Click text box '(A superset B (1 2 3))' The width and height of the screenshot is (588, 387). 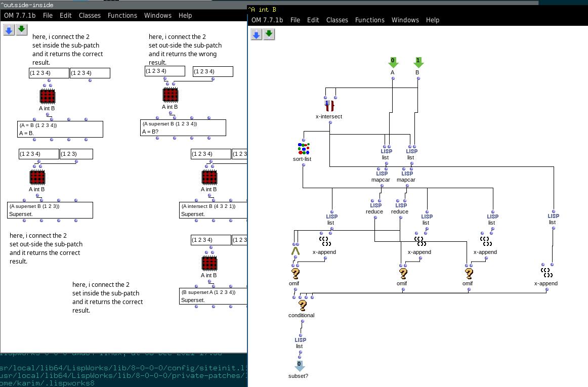coord(50,210)
